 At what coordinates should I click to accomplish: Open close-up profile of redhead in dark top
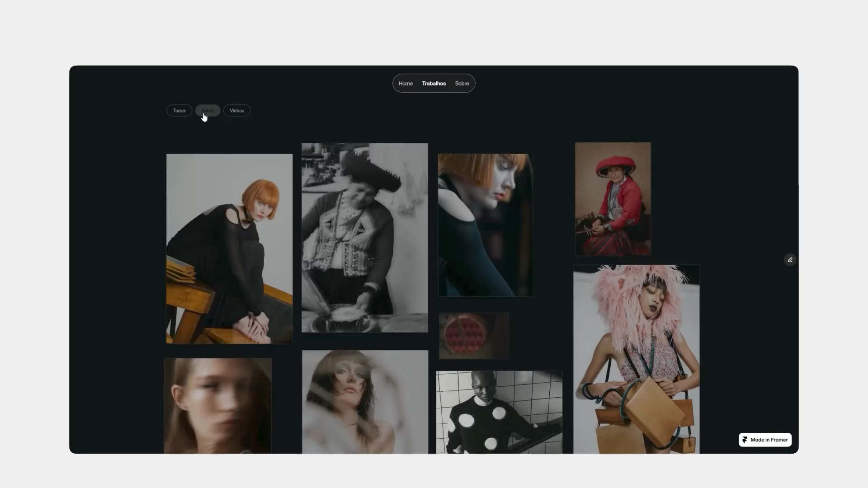[x=486, y=225]
